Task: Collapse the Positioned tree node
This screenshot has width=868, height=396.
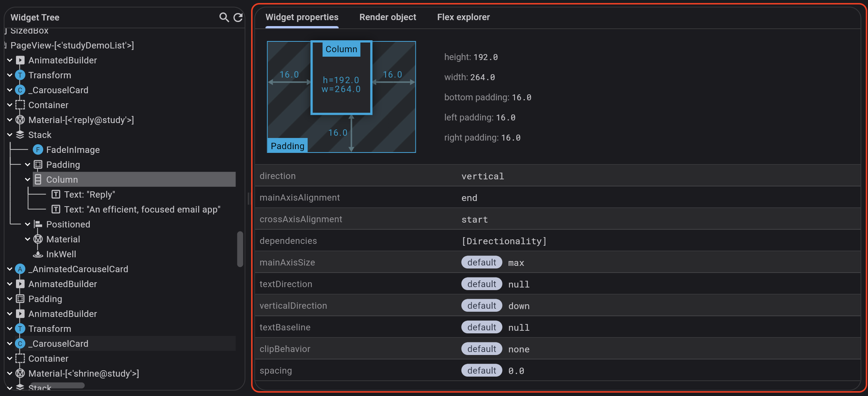Action: tap(27, 224)
